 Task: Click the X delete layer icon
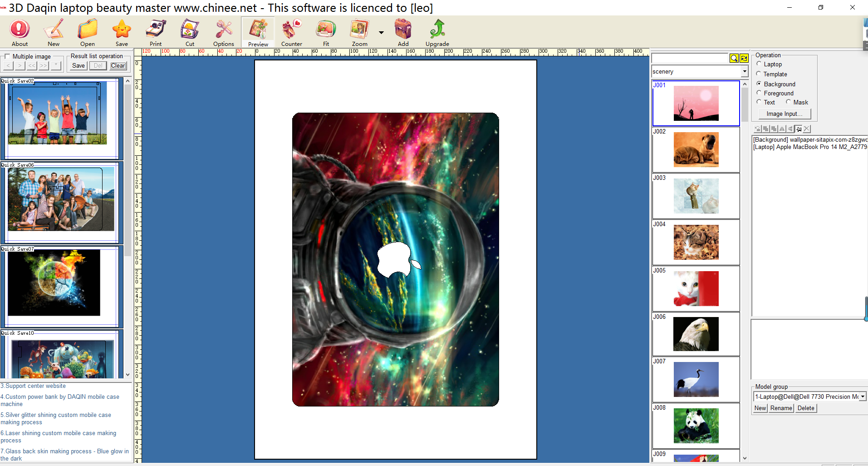807,129
